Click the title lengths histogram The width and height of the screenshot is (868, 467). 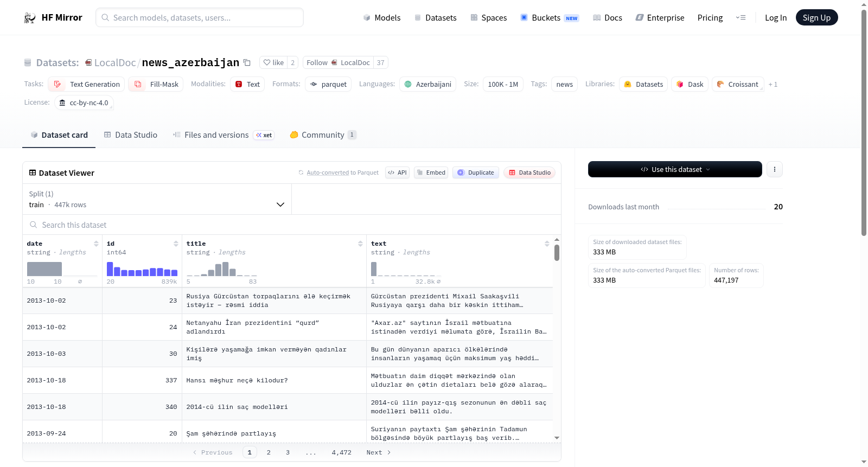pyautogui.click(x=222, y=269)
